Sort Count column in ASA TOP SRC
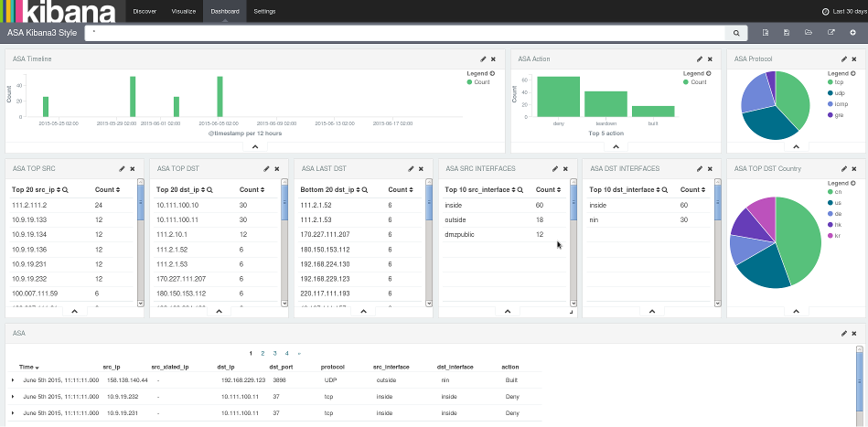 click(x=118, y=189)
